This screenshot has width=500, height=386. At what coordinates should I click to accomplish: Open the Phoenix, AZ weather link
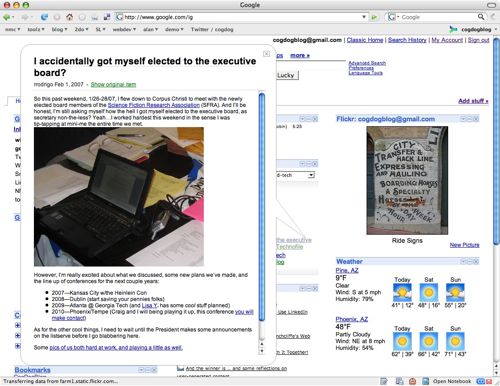coord(352,319)
